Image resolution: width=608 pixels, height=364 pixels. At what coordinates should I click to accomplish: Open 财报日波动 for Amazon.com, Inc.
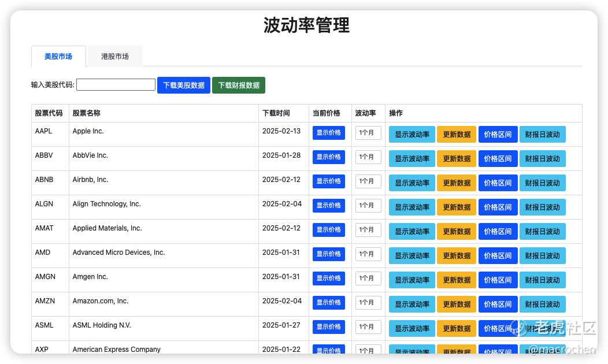[x=543, y=304]
